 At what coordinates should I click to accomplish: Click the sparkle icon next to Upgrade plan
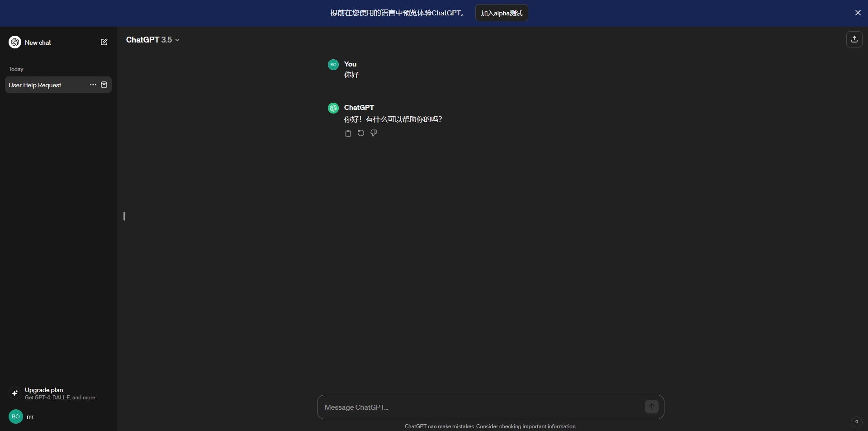pyautogui.click(x=15, y=393)
